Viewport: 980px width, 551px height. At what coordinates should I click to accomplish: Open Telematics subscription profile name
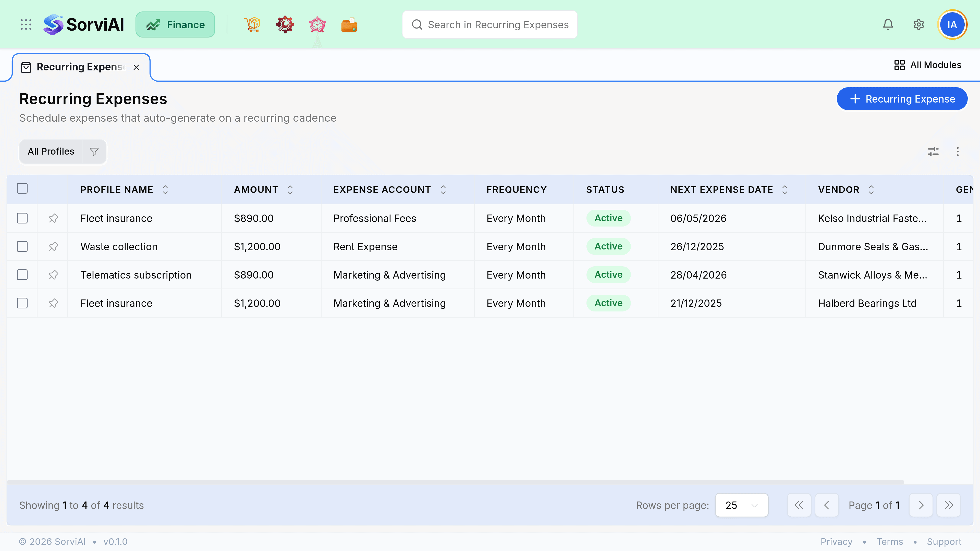coord(136,275)
